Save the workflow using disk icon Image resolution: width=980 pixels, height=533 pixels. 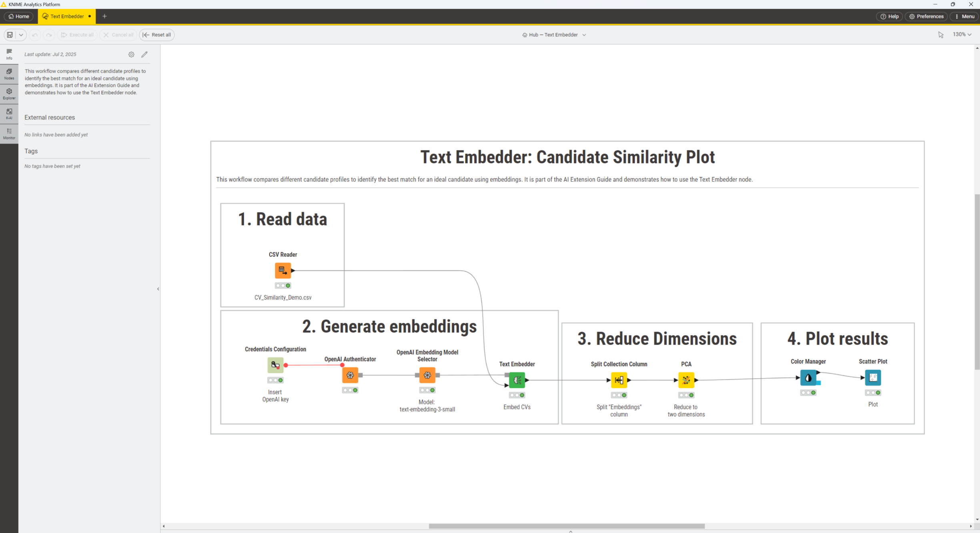[x=10, y=35]
